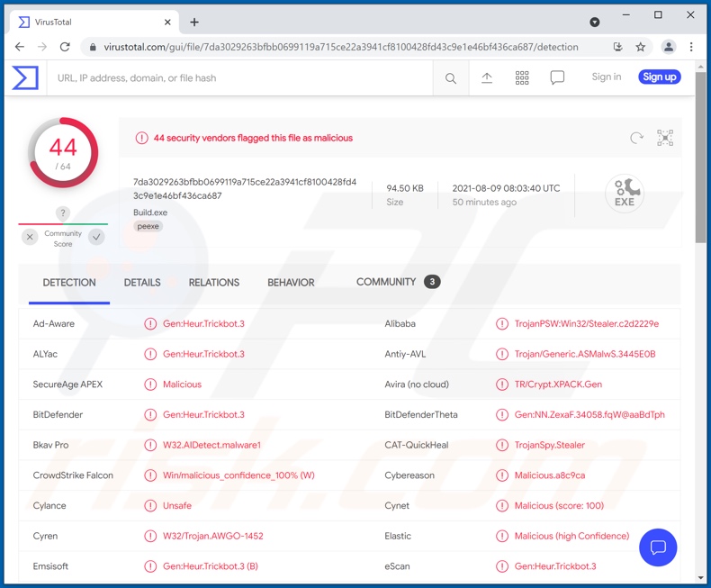The height and width of the screenshot is (588, 711).
Task: Click the similar files graph icon
Action: 665,138
